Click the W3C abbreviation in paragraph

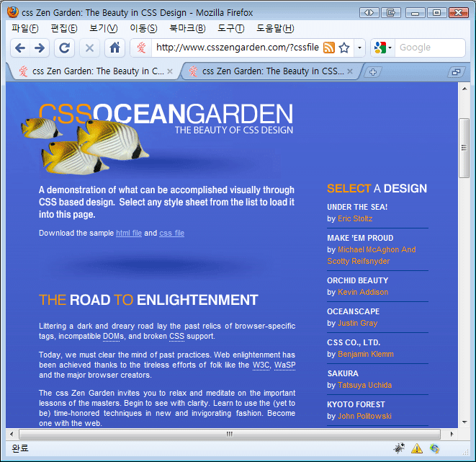point(261,365)
